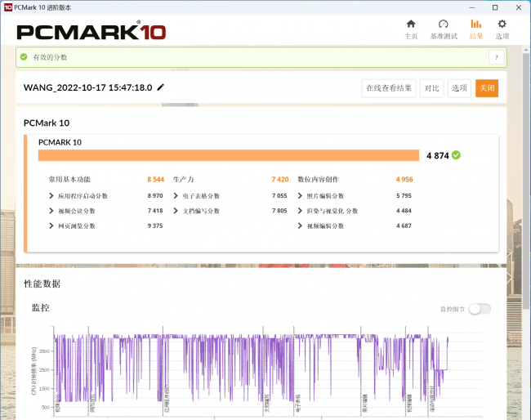Click the PCMark 10 title bar app icon
531x420 pixels.
pyautogui.click(x=8, y=7)
